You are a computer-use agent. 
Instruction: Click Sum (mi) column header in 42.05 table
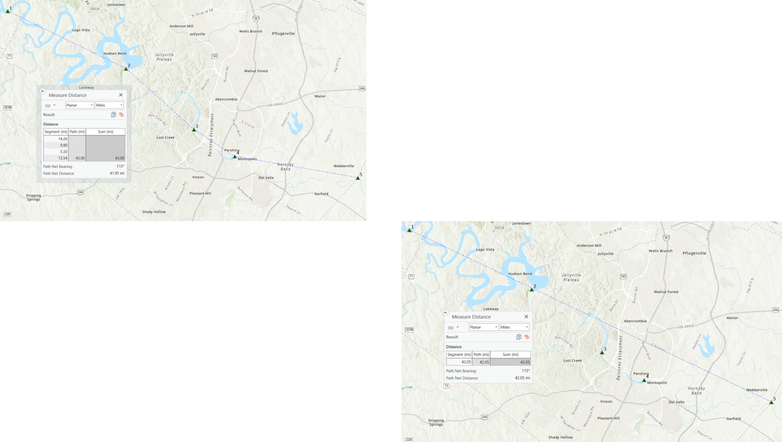tap(511, 355)
